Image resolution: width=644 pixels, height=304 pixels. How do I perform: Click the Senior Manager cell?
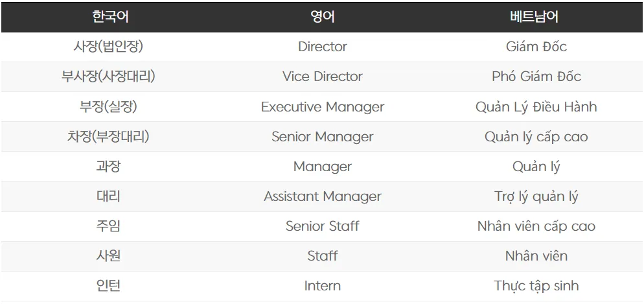coord(322,137)
